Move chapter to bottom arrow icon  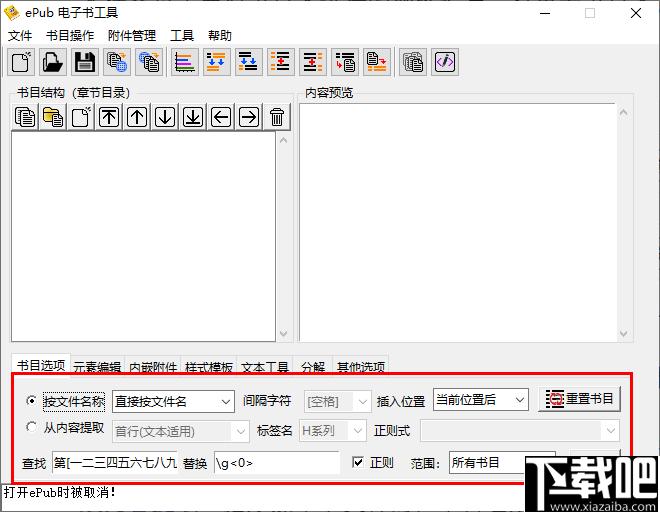193,117
